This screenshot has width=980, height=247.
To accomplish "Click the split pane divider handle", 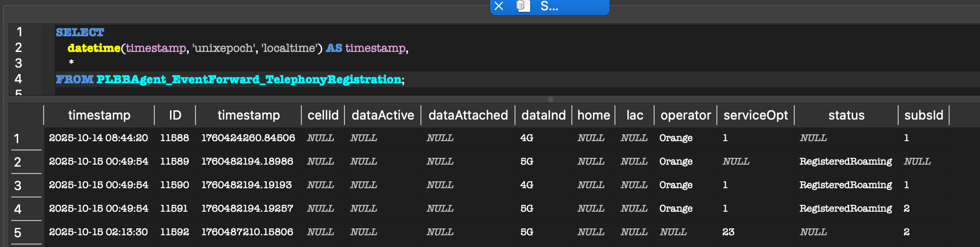I will (x=550, y=99).
